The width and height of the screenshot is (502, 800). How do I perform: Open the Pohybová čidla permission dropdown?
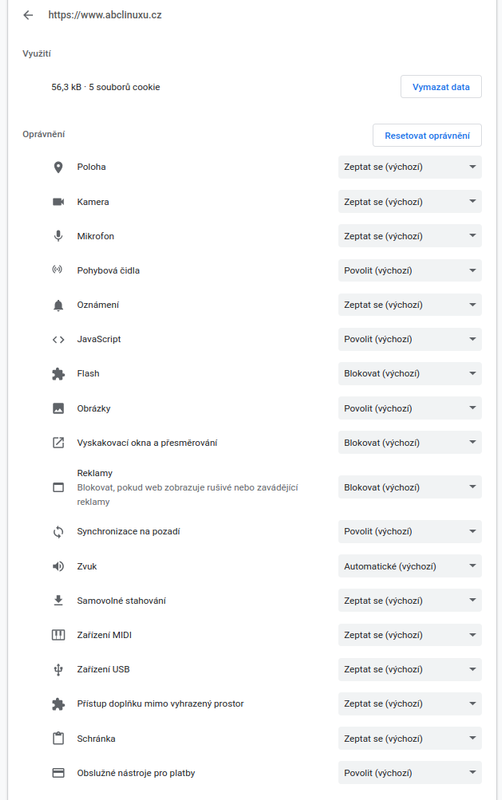[410, 270]
